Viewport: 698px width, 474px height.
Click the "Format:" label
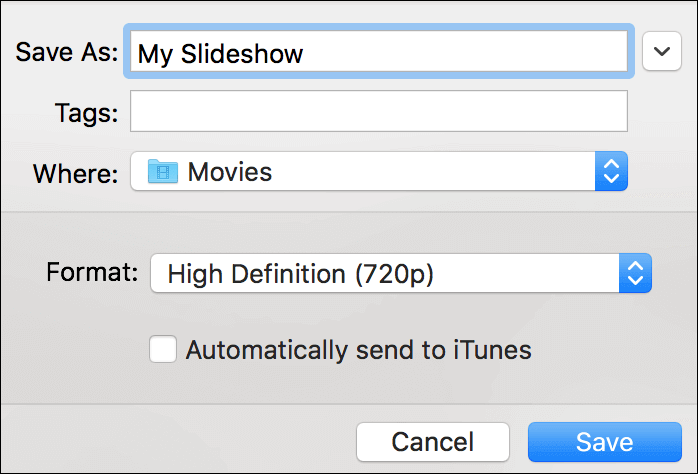click(92, 272)
